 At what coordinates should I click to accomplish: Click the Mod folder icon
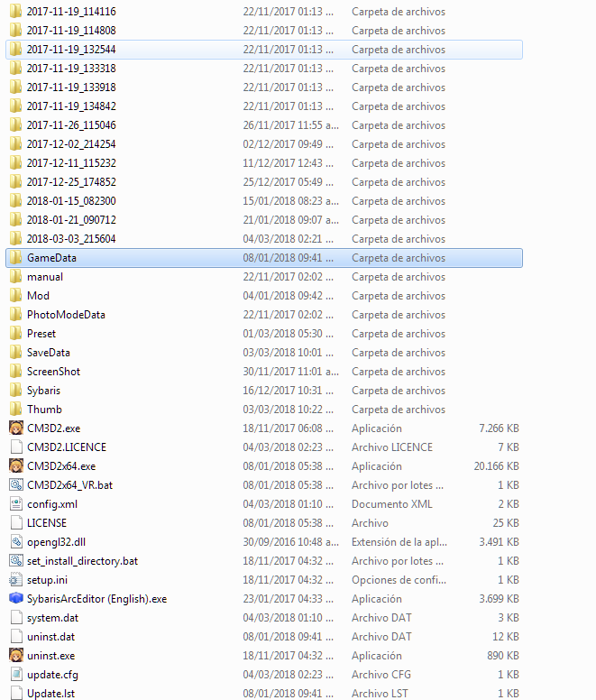[x=16, y=296]
